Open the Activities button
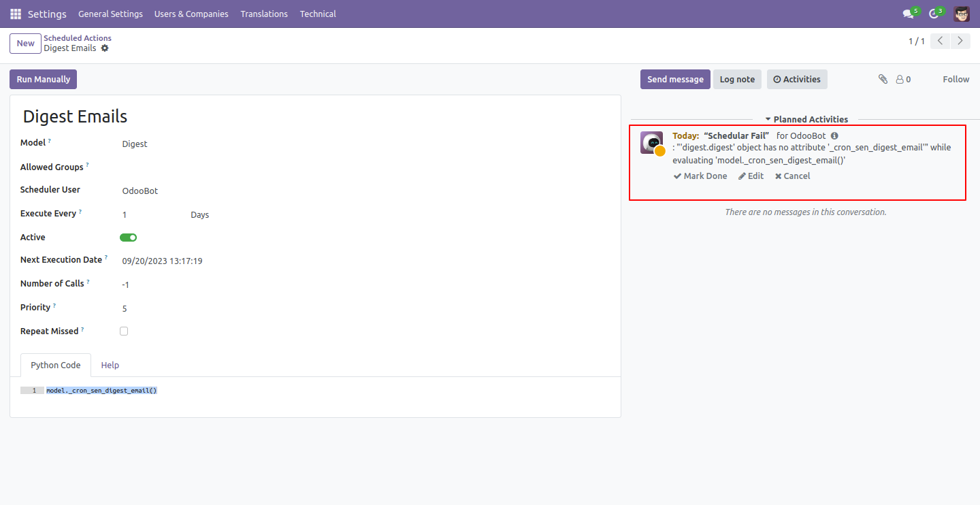Viewport: 980px width, 505px height. coord(797,79)
